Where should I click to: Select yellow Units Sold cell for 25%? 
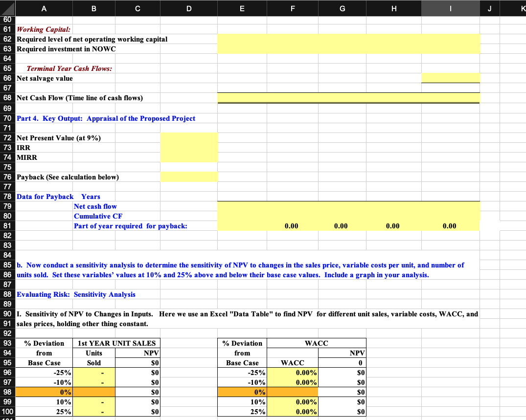pos(94,412)
